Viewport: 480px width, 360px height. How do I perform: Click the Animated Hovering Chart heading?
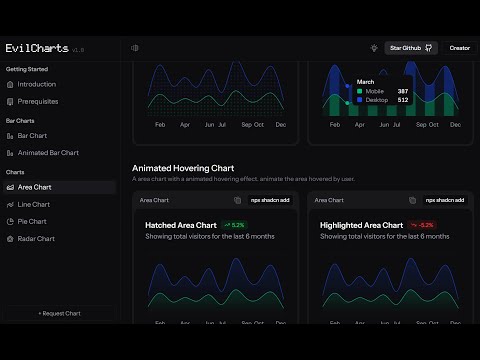[x=183, y=168]
